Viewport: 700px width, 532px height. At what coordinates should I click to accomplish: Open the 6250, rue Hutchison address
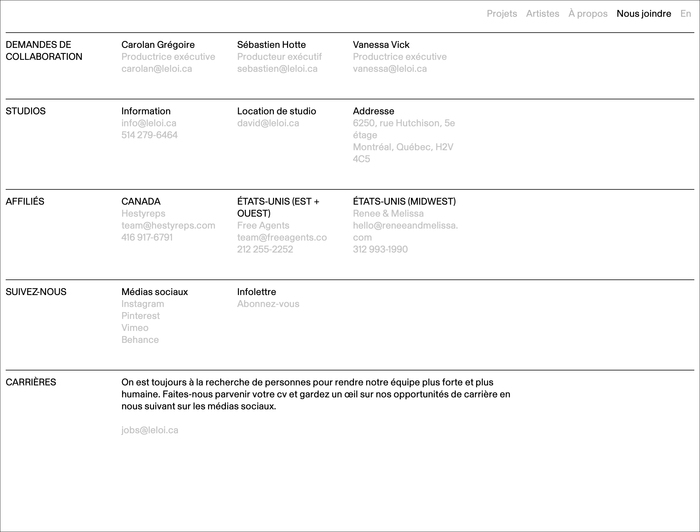[404, 141]
